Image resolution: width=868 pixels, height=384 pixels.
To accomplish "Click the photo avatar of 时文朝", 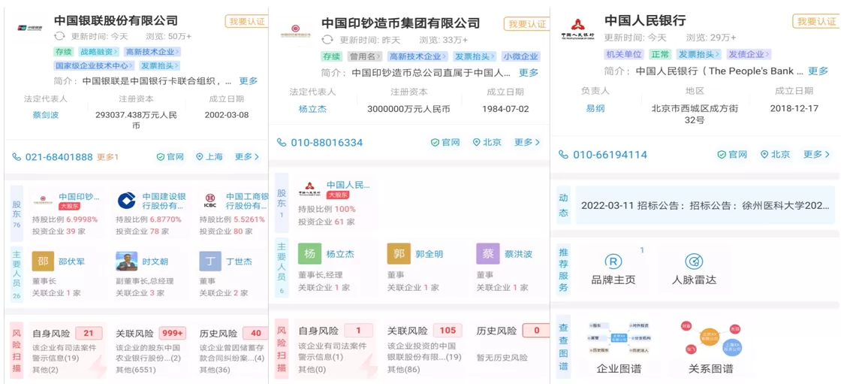I will pos(126,262).
